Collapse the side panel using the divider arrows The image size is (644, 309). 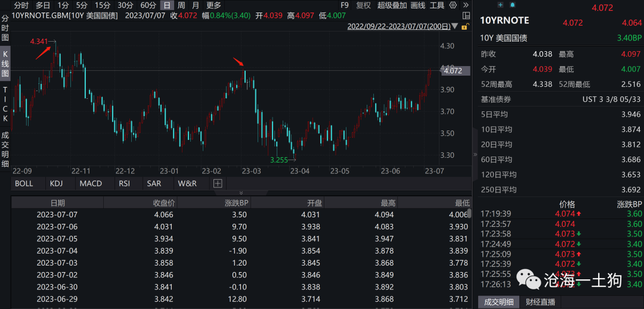click(x=475, y=154)
